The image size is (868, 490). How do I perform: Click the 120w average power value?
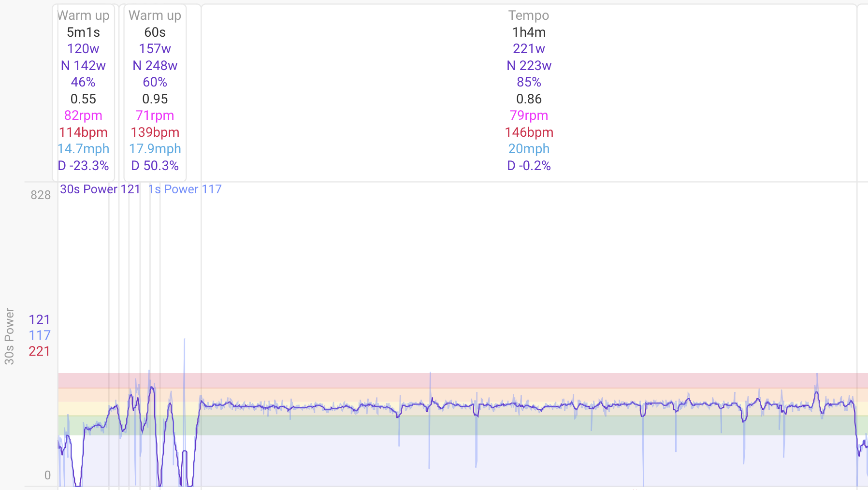point(83,49)
